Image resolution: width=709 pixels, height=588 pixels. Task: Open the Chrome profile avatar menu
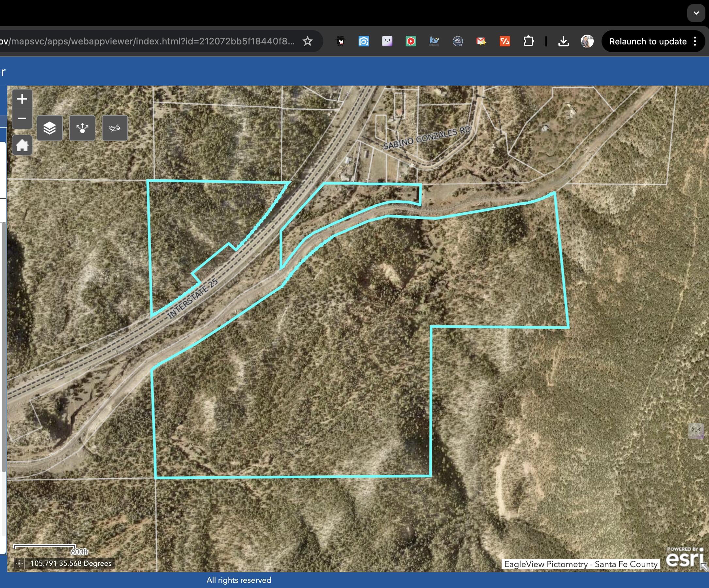coord(587,41)
